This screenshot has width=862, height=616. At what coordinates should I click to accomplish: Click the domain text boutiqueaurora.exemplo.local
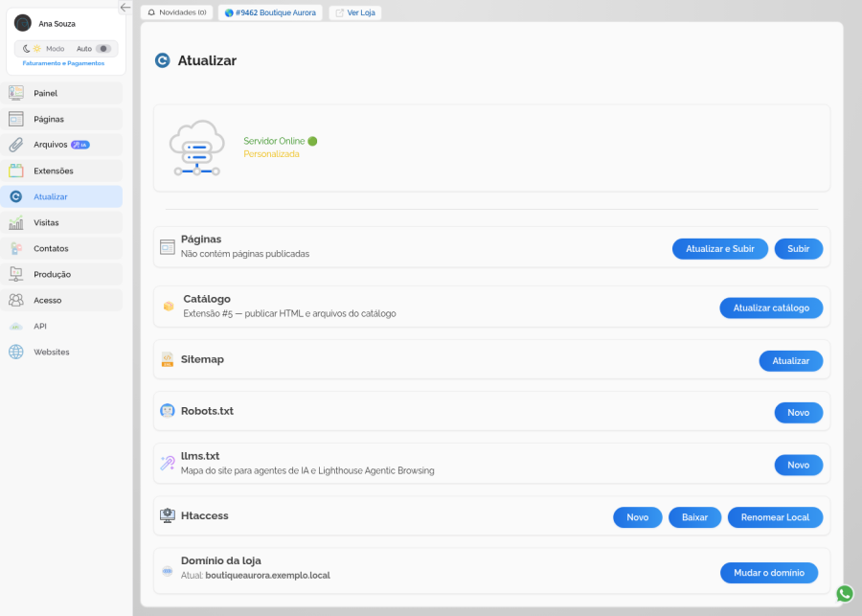tap(268, 576)
